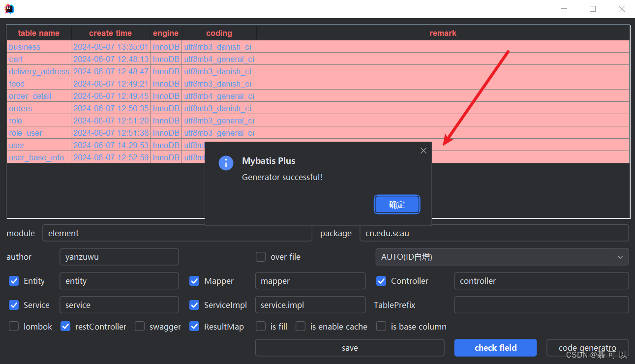Click the module input field
This screenshot has height=364, width=635.
point(177,233)
